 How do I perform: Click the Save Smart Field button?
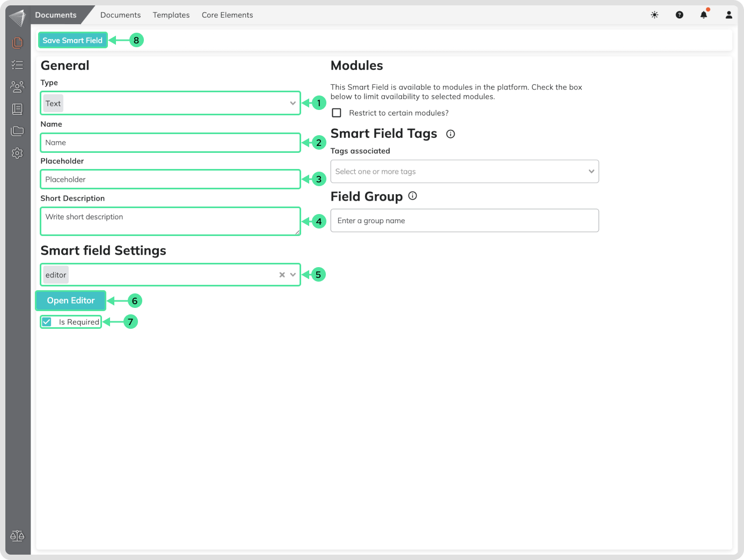(x=72, y=40)
